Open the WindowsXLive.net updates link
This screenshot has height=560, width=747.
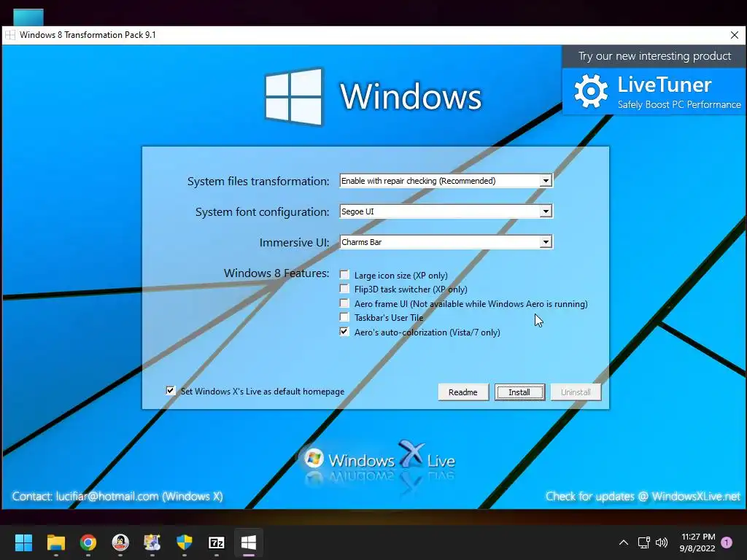click(695, 496)
